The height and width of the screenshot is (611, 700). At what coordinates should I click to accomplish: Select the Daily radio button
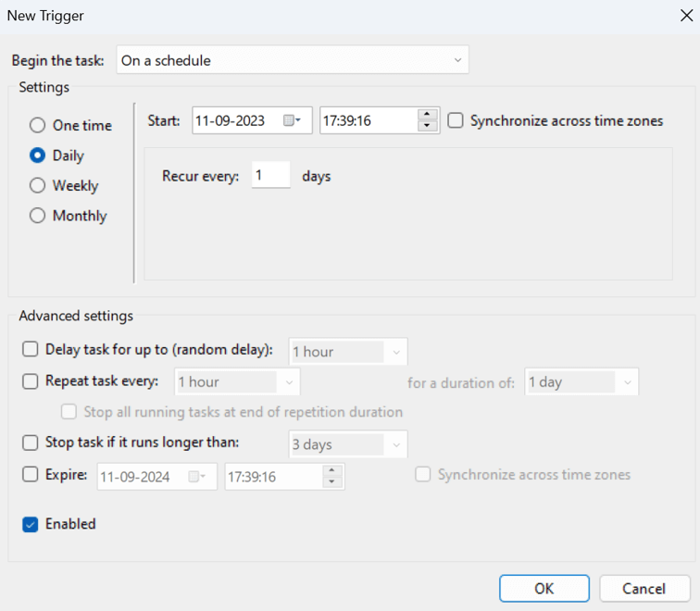coord(37,156)
